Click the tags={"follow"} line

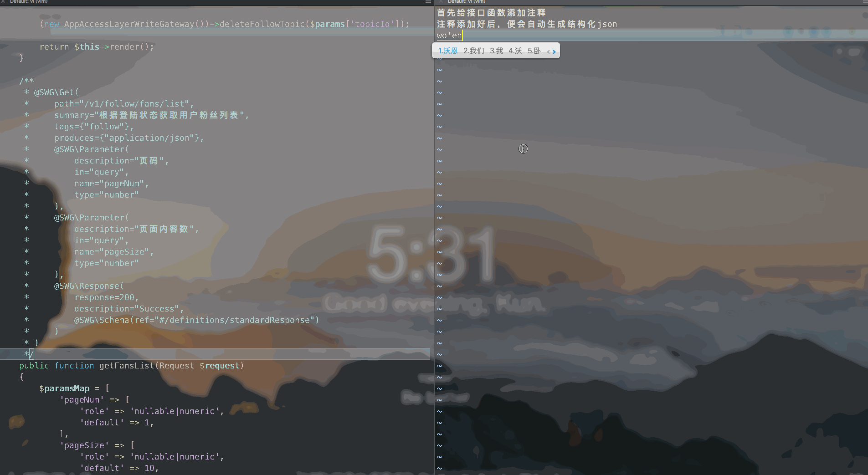tap(94, 127)
